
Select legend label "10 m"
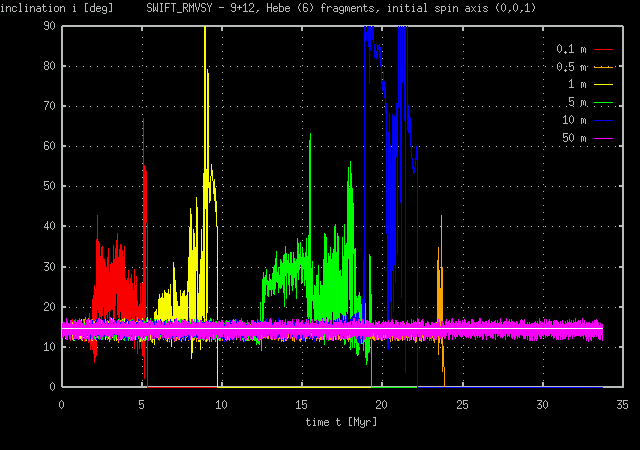(x=574, y=120)
